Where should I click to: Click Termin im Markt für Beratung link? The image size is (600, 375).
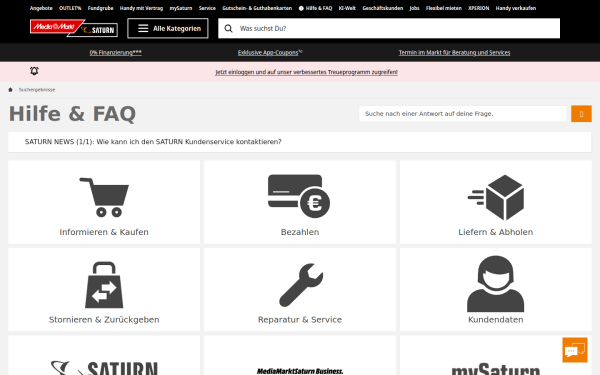(455, 52)
